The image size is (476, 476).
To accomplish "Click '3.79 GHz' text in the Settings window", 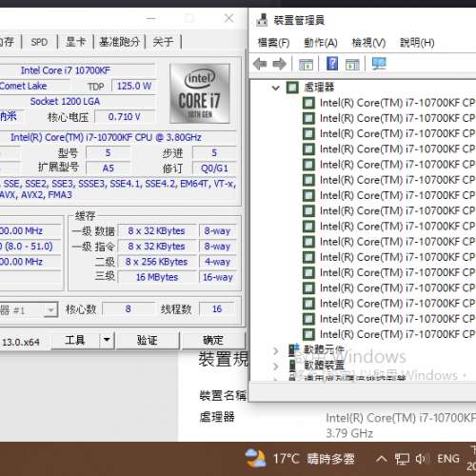I will pos(349,433).
